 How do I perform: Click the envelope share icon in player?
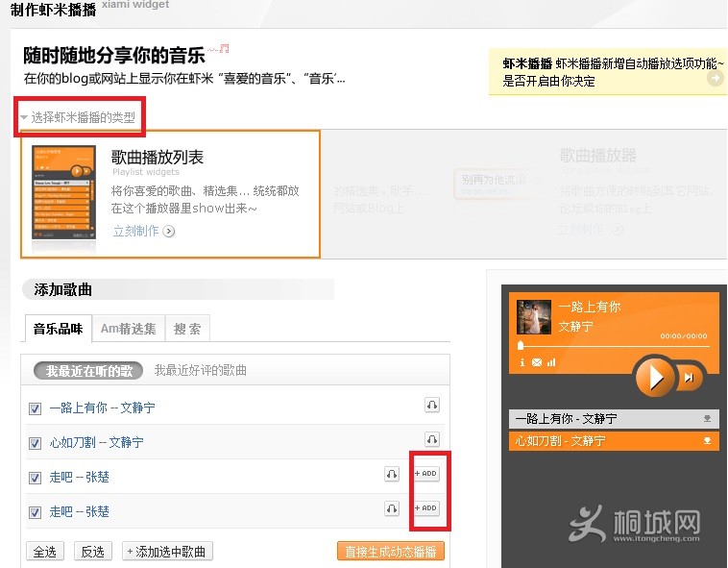tap(537, 362)
